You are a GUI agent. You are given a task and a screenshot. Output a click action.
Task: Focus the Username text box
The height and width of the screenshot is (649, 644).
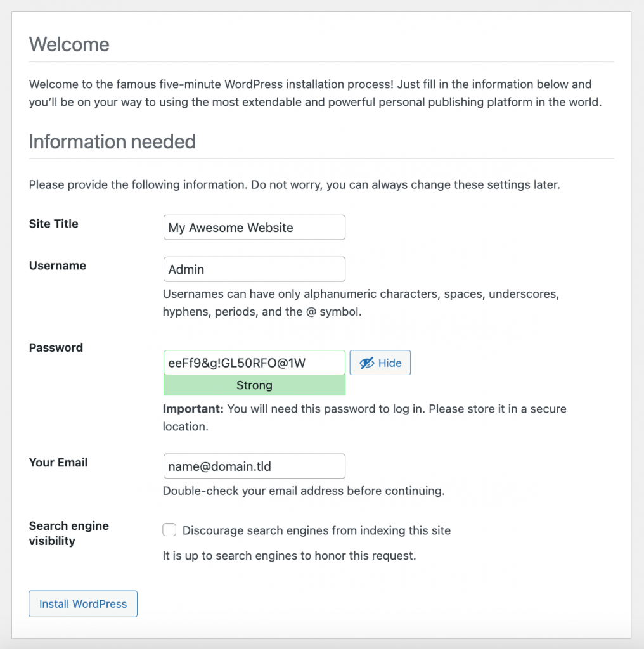[x=254, y=269]
